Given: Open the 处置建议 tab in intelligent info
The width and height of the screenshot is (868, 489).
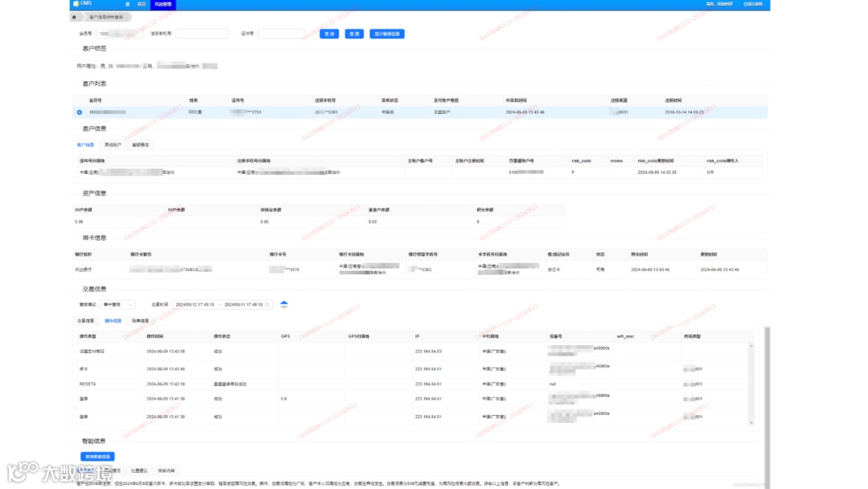Looking at the screenshot, I should pos(139,471).
